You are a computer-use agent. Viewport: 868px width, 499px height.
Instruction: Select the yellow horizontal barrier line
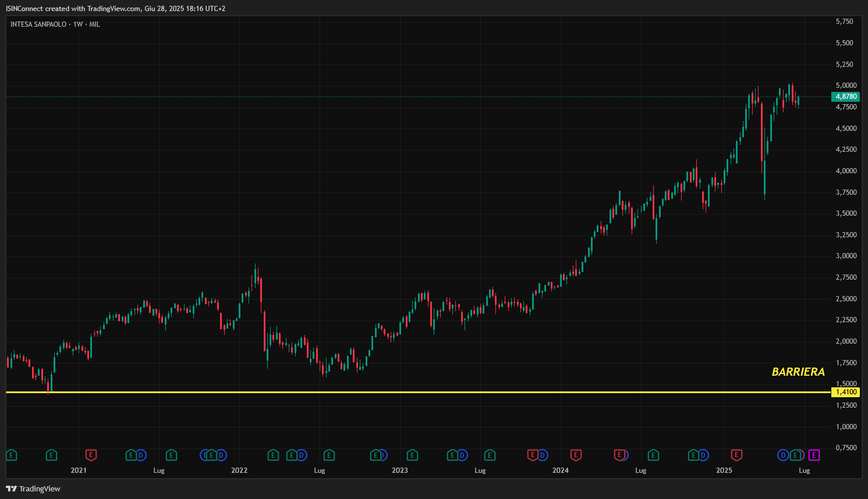click(x=418, y=392)
